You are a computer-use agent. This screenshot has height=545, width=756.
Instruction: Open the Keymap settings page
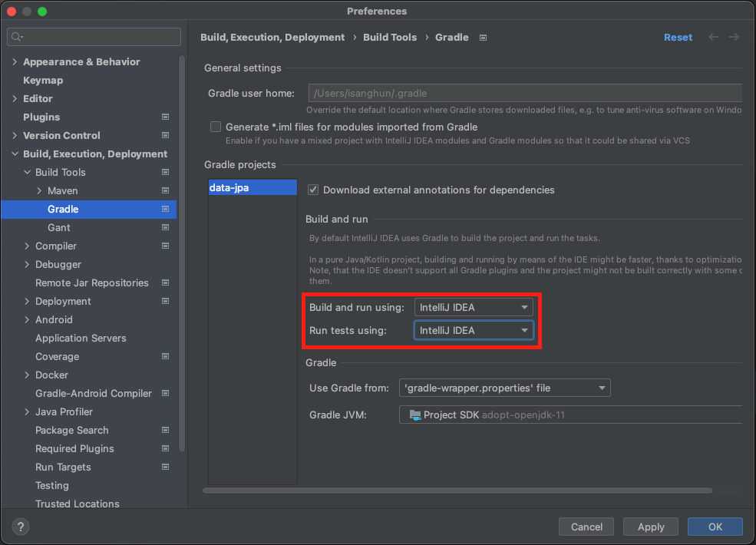coord(43,80)
